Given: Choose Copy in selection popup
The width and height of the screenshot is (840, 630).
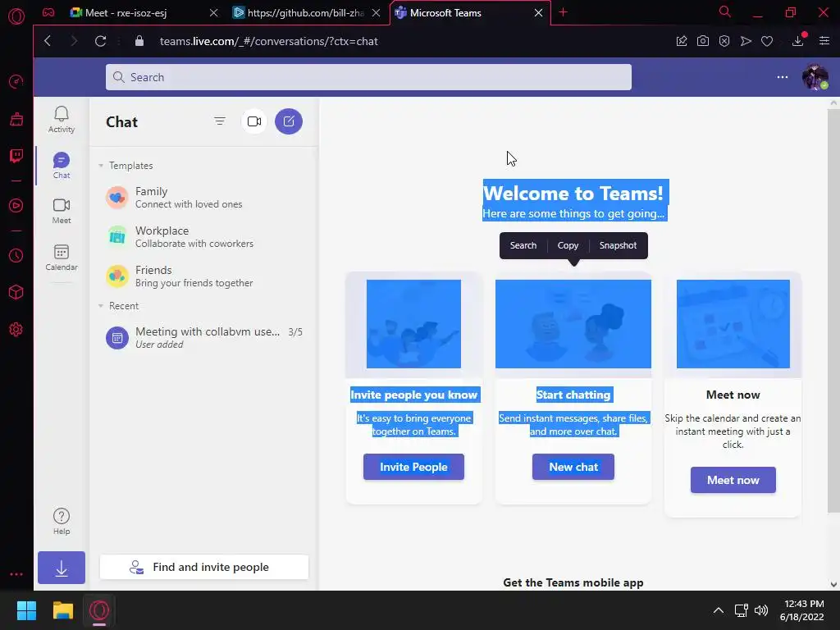Looking at the screenshot, I should (x=568, y=245).
